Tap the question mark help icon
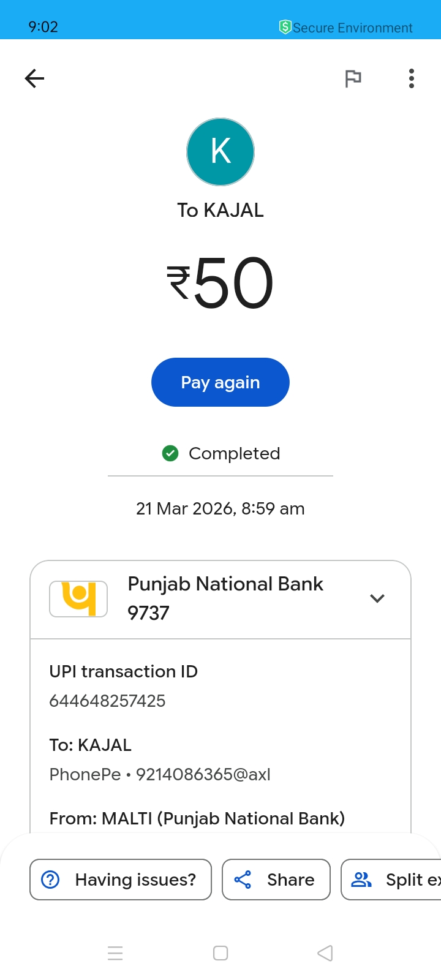 point(50,880)
